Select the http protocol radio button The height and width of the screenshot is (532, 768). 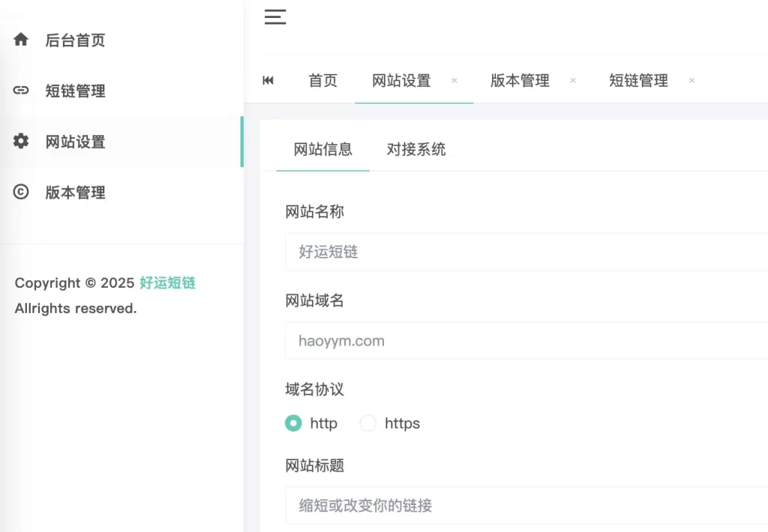point(293,423)
